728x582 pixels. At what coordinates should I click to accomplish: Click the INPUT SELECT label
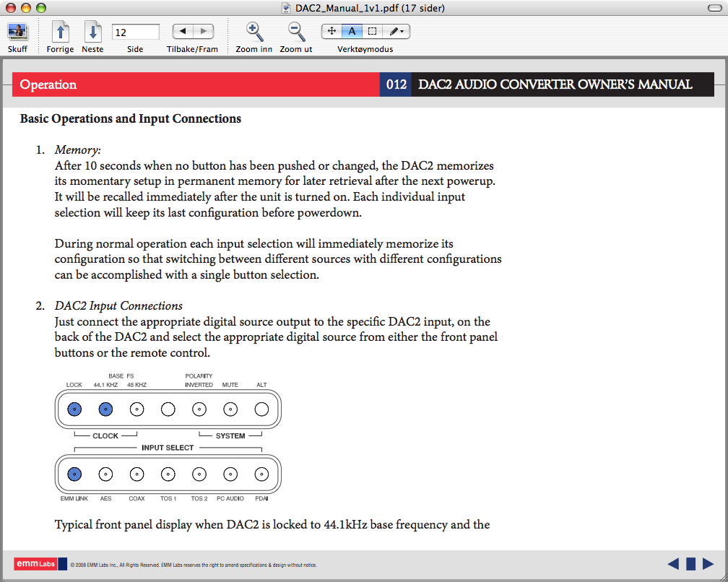click(x=168, y=448)
